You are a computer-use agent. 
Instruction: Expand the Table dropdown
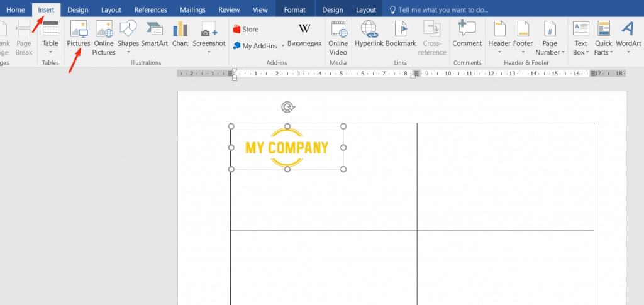[50, 52]
